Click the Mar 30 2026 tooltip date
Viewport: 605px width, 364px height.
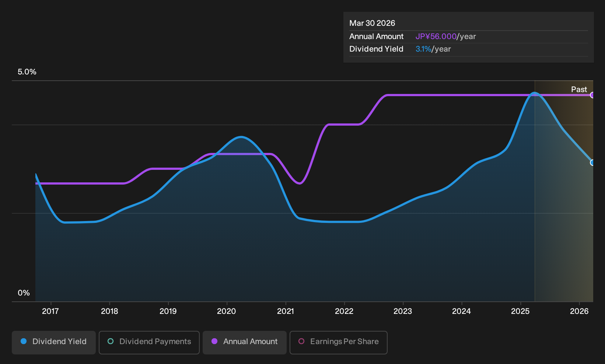372,23
